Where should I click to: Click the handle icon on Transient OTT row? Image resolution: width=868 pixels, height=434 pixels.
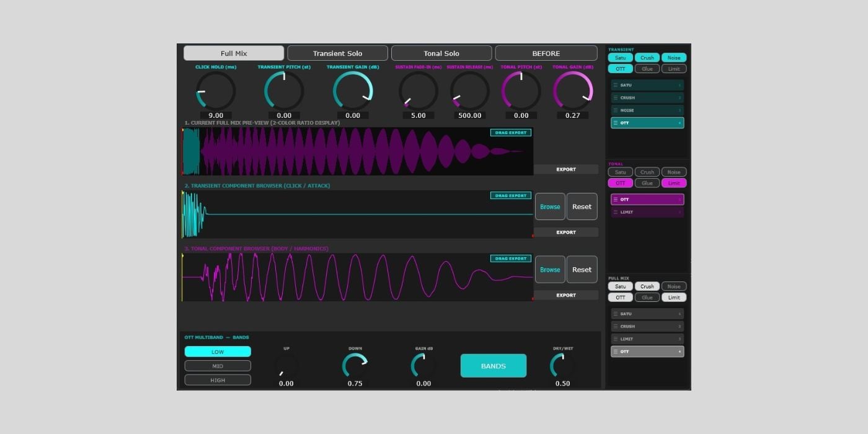[615, 123]
